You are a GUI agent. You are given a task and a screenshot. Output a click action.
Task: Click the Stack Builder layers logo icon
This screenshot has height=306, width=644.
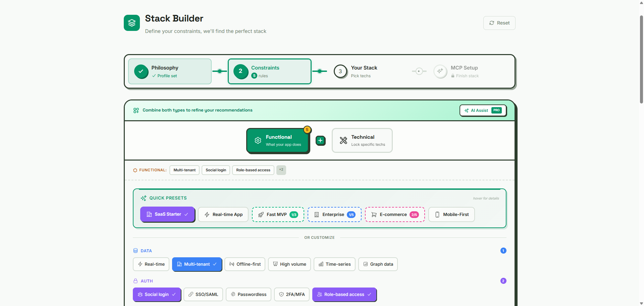(131, 23)
